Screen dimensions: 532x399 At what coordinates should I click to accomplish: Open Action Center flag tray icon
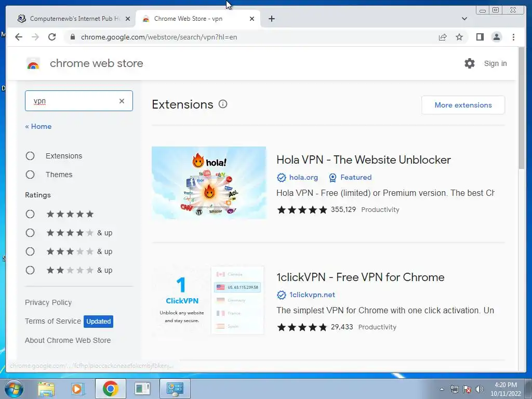point(467,389)
